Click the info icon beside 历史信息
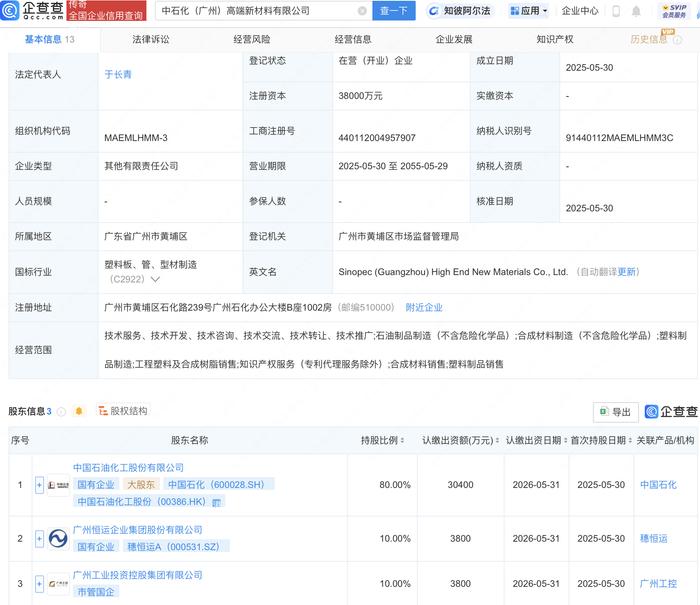The image size is (700, 605). pyautogui.click(x=678, y=40)
